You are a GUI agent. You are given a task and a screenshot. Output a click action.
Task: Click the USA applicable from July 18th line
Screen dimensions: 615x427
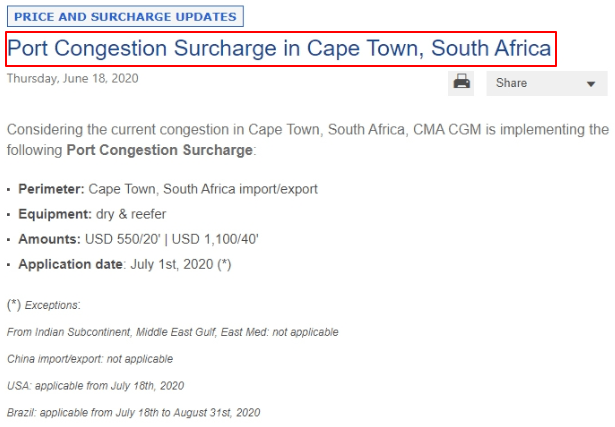click(95, 386)
